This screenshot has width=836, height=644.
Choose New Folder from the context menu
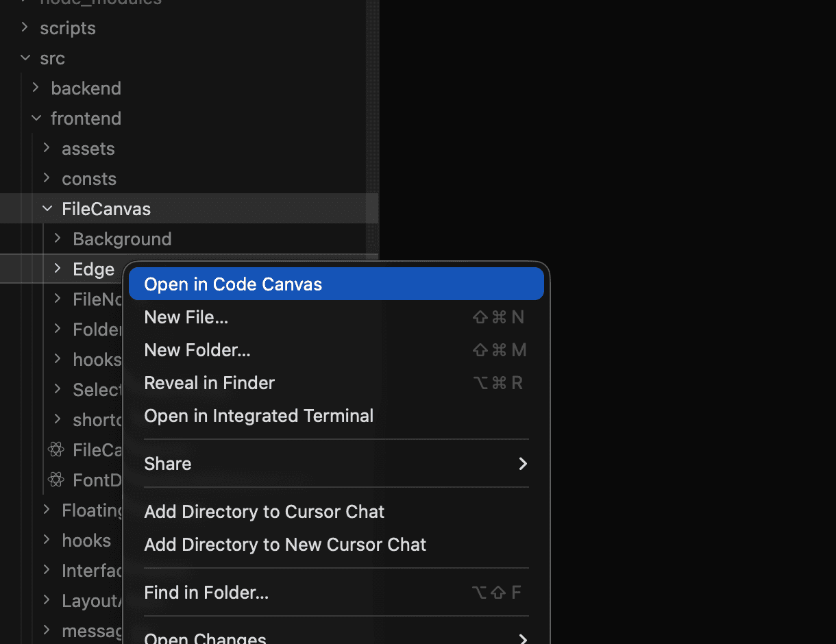pyautogui.click(x=197, y=349)
